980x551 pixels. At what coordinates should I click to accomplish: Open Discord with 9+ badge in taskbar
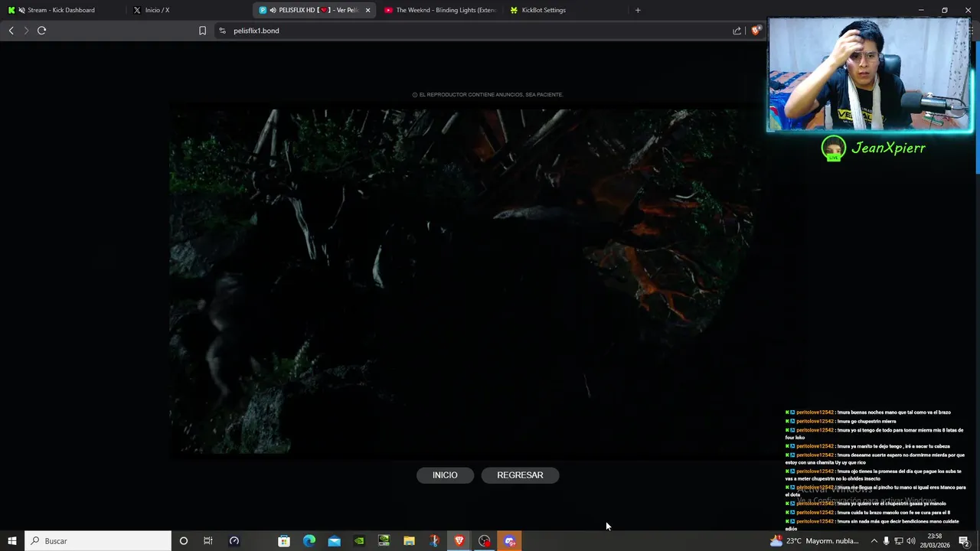[509, 541]
